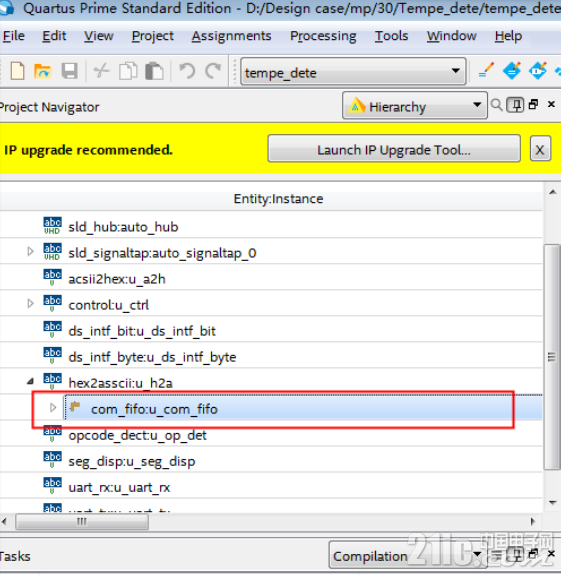This screenshot has width=561, height=575.
Task: Click the Copy icon in toolbar
Action: click(x=128, y=71)
